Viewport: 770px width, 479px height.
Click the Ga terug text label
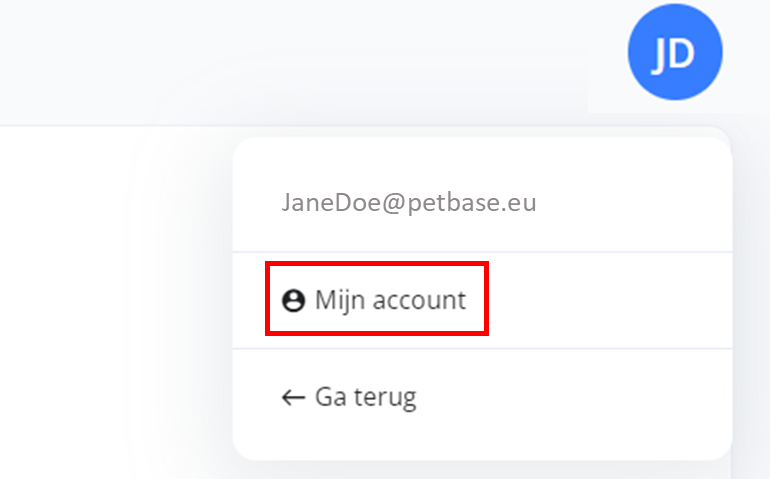tap(366, 397)
